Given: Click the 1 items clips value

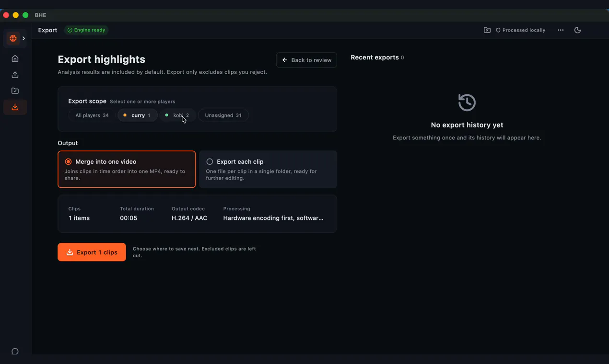Looking at the screenshot, I should click(79, 218).
